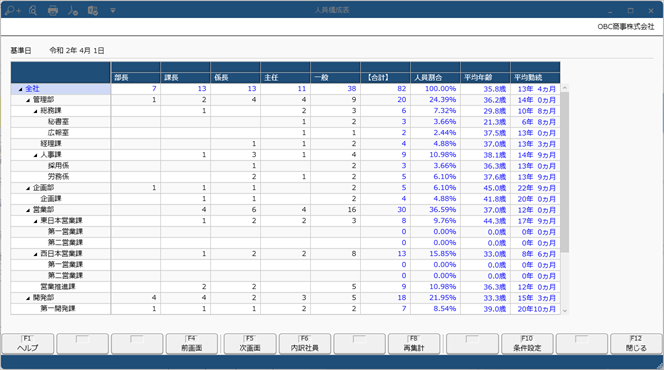The height and width of the screenshot is (370, 664).
Task: Collapse the 全社 tree node
Action: click(20, 89)
